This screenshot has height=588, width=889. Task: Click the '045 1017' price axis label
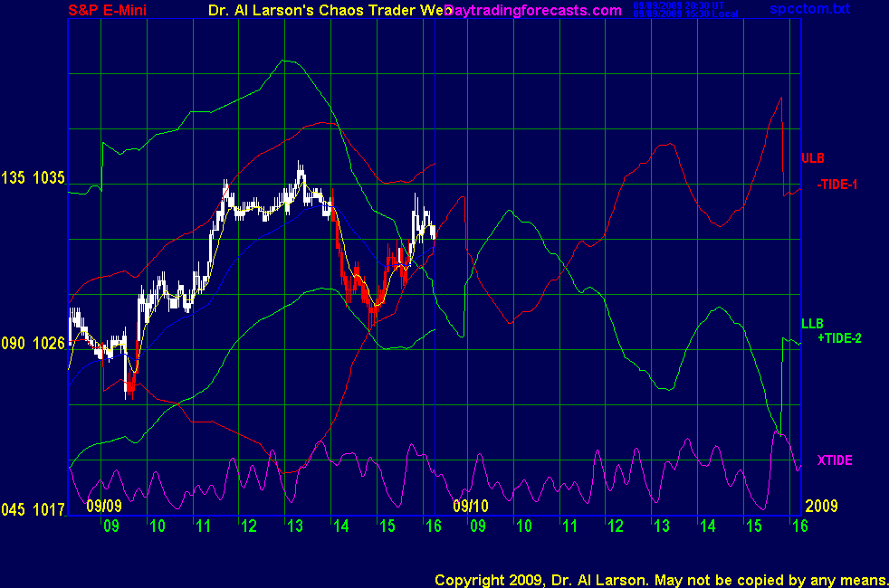point(33,510)
